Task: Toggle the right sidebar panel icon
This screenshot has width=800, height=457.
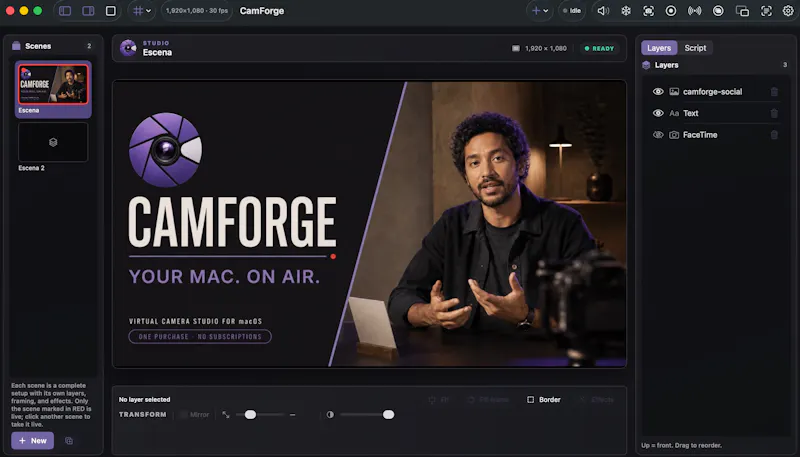Action: pyautogui.click(x=88, y=11)
